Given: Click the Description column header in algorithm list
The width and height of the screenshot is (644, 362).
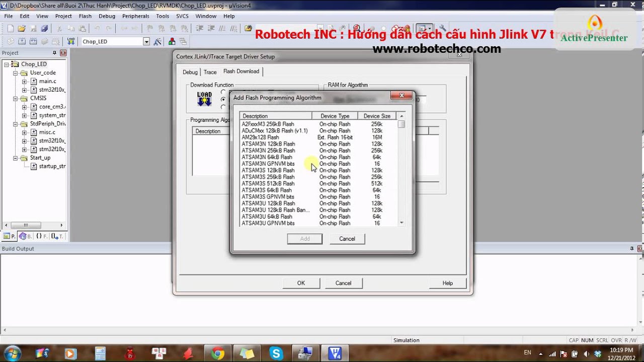Looking at the screenshot, I should [x=275, y=116].
